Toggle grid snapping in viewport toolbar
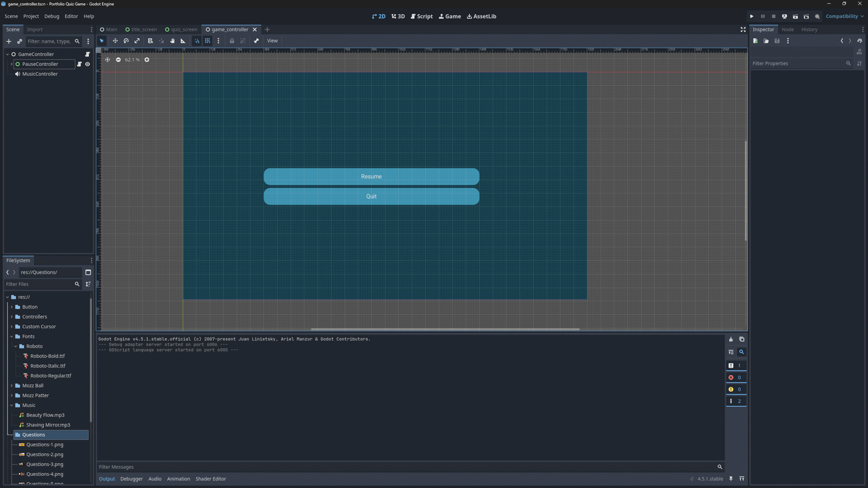 (x=208, y=41)
